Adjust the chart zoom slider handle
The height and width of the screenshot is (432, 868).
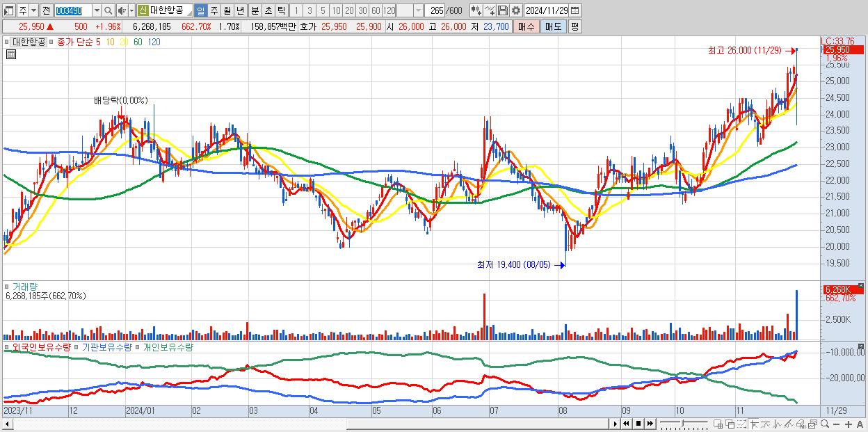tap(682, 423)
